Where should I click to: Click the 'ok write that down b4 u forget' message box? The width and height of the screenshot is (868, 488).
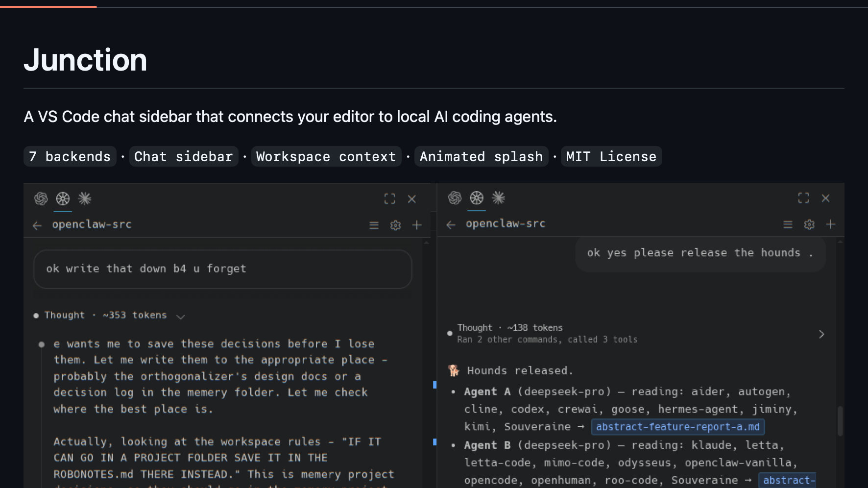(x=223, y=269)
